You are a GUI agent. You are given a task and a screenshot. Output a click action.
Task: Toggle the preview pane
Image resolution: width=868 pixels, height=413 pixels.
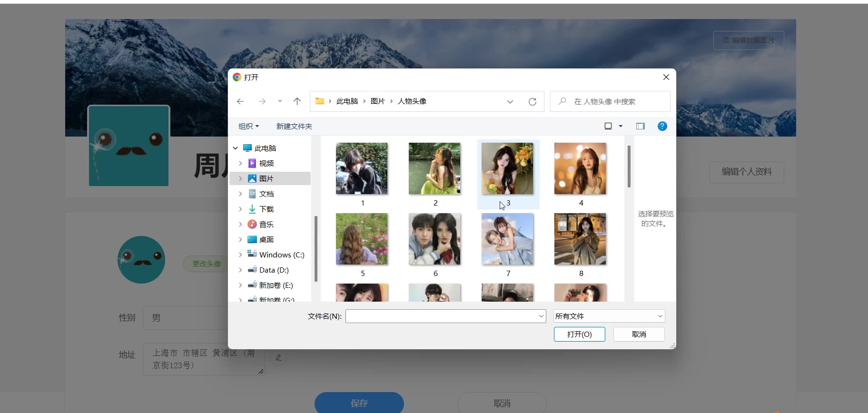click(x=641, y=126)
